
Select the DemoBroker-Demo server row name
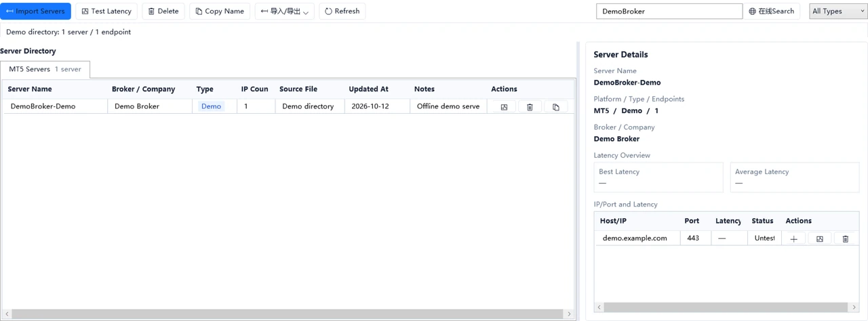43,106
